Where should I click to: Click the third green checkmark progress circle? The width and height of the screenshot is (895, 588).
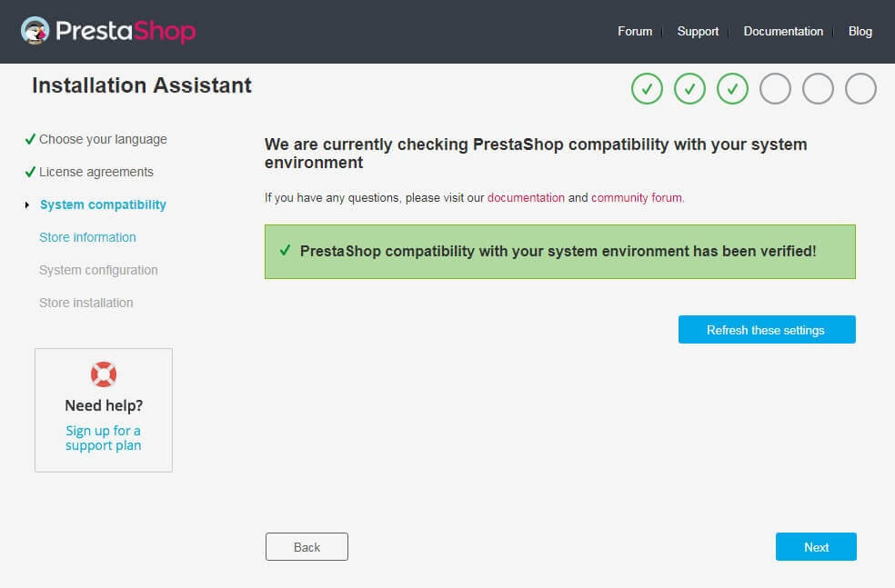coord(732,88)
